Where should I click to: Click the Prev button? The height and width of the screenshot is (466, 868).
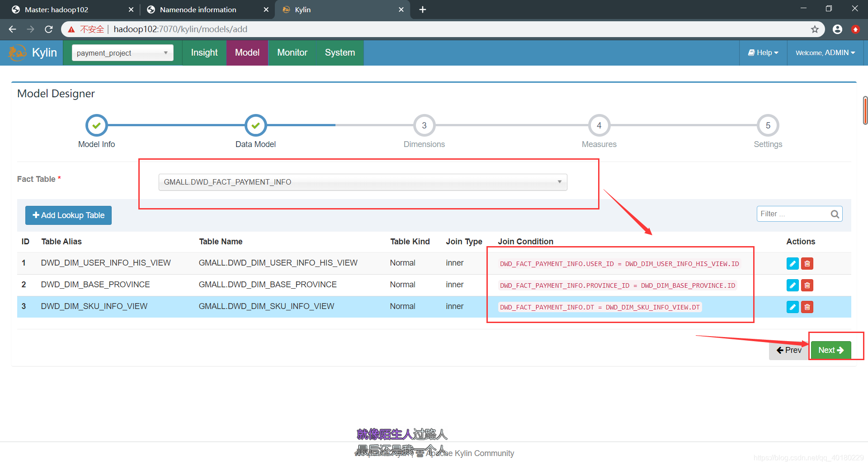coord(789,350)
